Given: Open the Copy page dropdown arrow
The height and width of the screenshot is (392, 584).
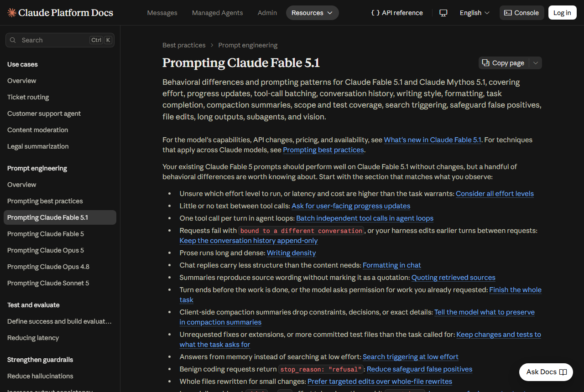Looking at the screenshot, I should pyautogui.click(x=536, y=63).
